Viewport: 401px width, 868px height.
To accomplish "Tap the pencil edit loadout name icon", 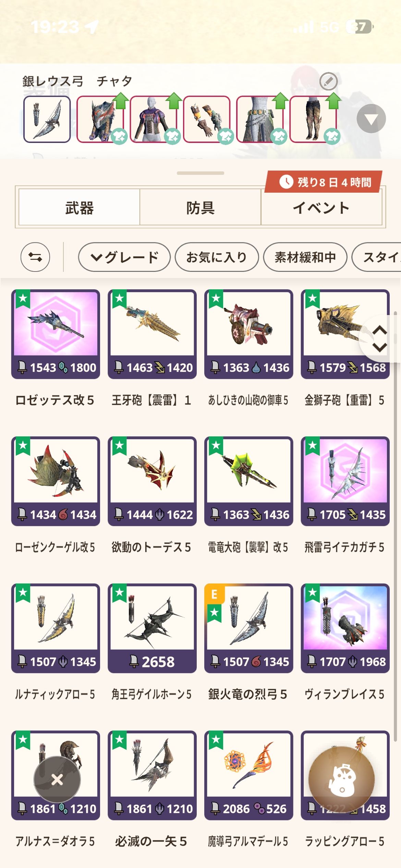I will [x=328, y=82].
